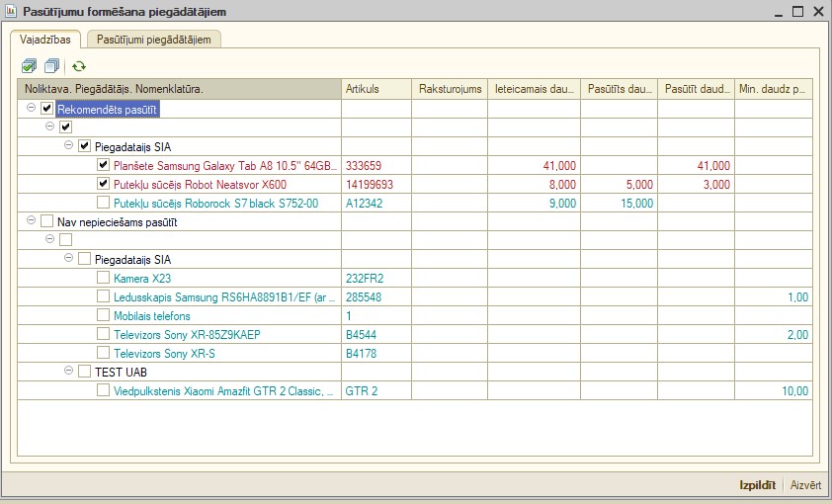Click the window title bar app icon
This screenshot has height=504, width=832.
click(x=12, y=12)
